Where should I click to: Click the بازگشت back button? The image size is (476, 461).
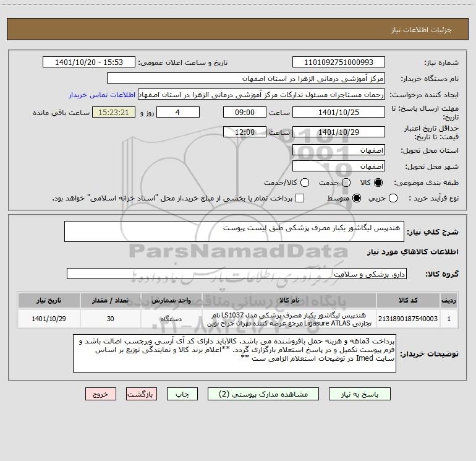coord(142,394)
